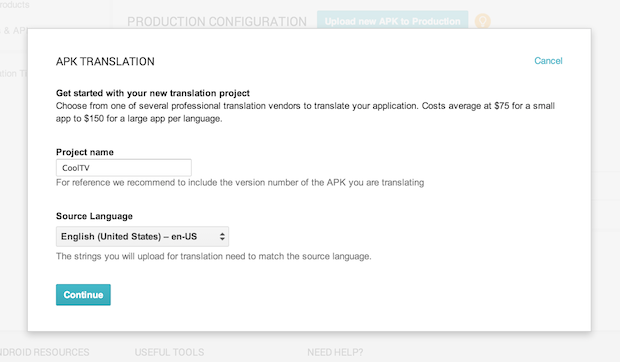Select the USEFUL TOOLS footer heading
The width and height of the screenshot is (620, 362).
169,352
